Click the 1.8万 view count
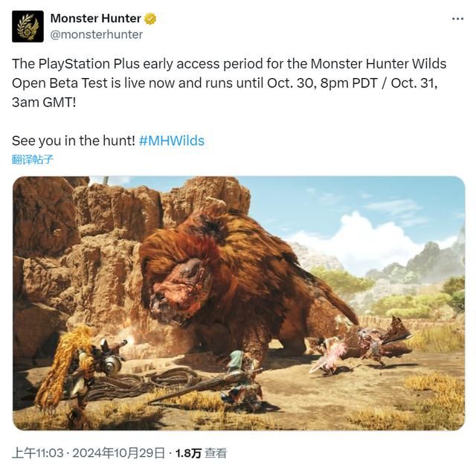Screen dimensions: 476x471 pyautogui.click(x=188, y=453)
